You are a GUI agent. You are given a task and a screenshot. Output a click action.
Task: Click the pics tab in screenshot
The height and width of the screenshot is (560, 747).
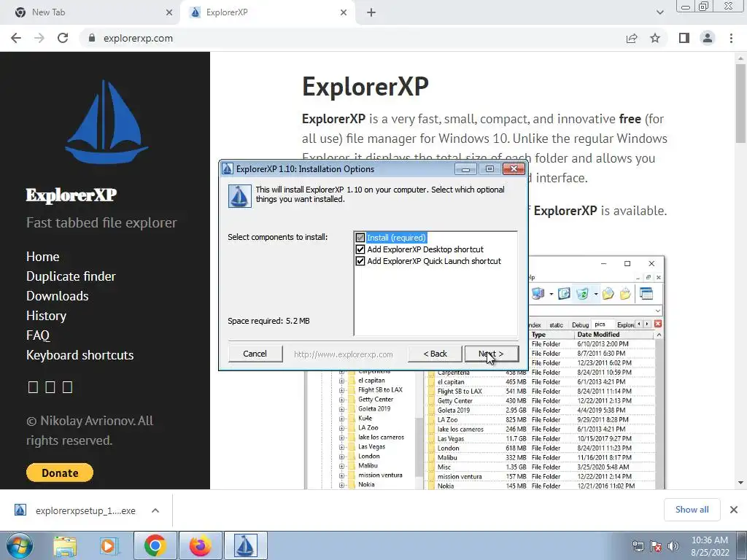pyautogui.click(x=600, y=324)
